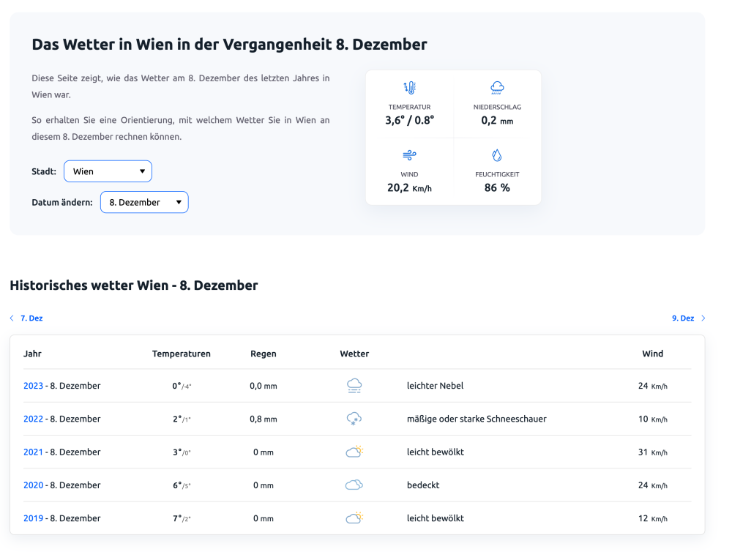Open the 2023 year link
732x560 pixels.
click(33, 386)
